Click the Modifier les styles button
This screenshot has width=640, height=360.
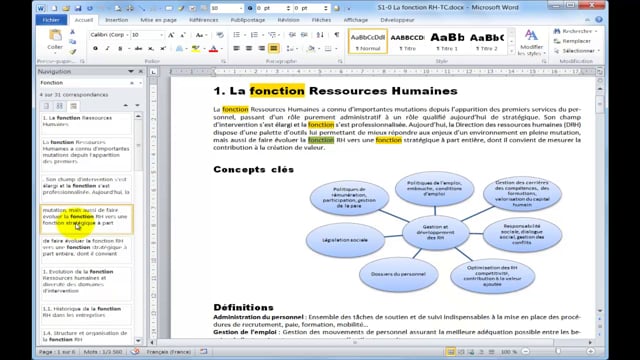point(530,42)
